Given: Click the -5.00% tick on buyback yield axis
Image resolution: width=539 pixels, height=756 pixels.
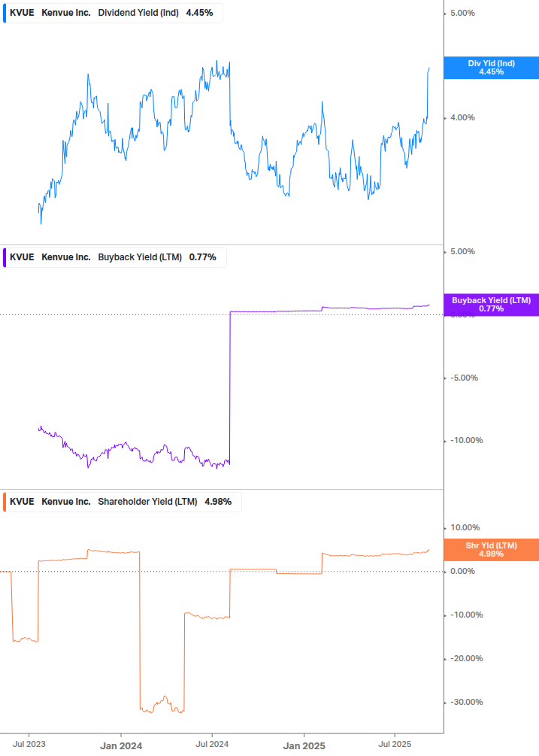Looking at the screenshot, I should (465, 378).
